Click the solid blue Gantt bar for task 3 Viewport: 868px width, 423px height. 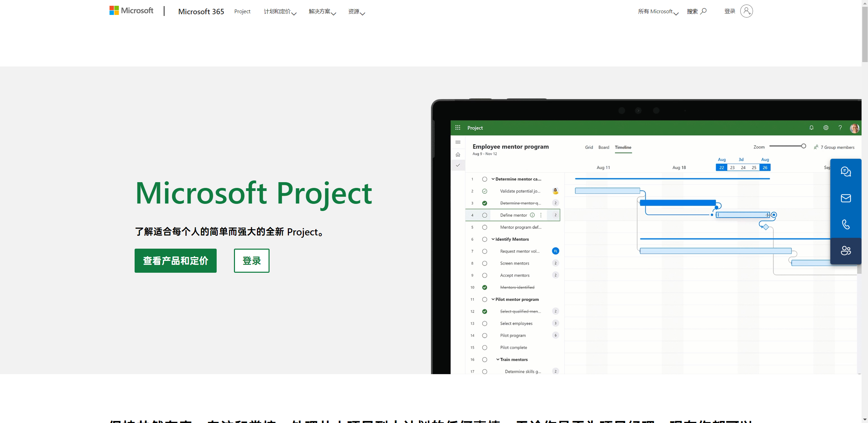(x=678, y=203)
